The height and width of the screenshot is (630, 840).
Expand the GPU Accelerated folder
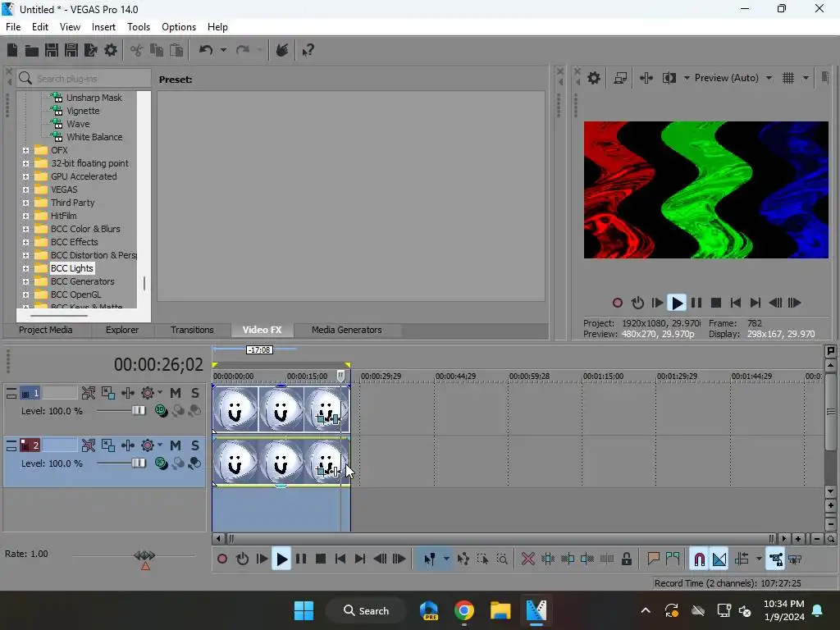pos(25,177)
